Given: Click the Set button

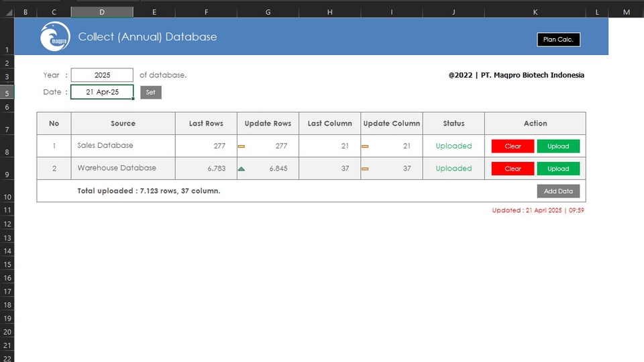Looking at the screenshot, I should [151, 92].
